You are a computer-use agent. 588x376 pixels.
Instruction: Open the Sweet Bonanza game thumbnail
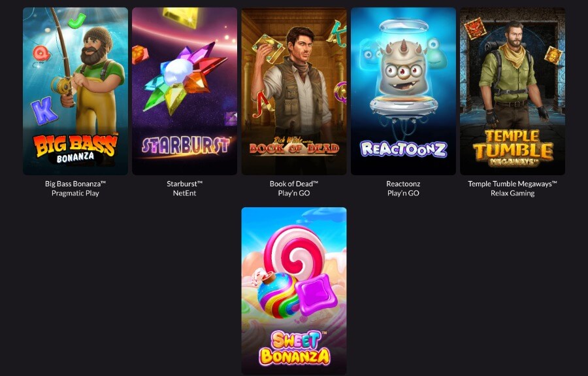[x=294, y=291]
